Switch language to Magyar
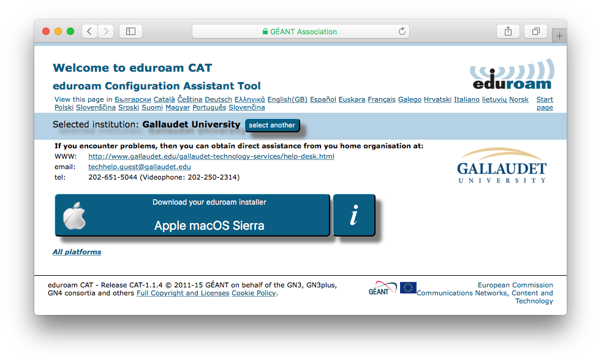The image size is (601, 364). coord(178,107)
